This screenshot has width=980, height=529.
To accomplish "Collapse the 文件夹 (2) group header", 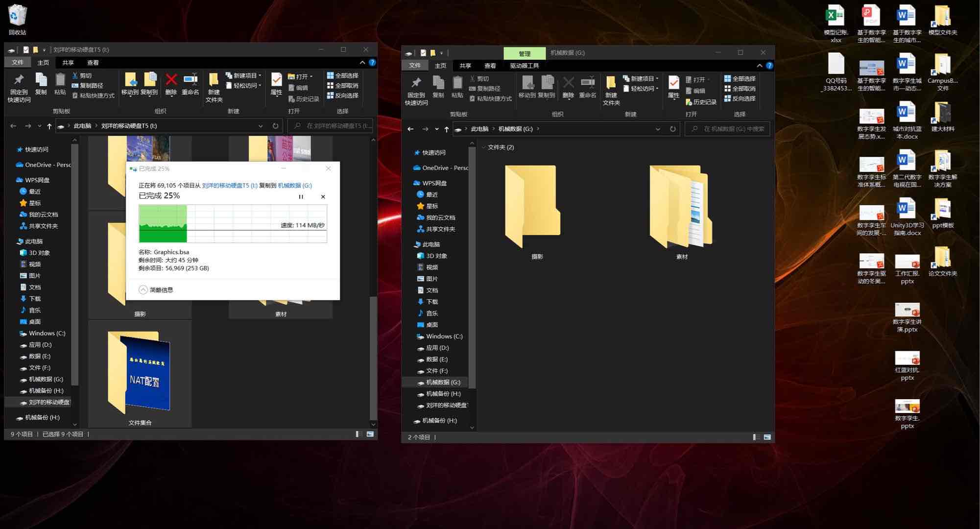I will pyautogui.click(x=484, y=147).
